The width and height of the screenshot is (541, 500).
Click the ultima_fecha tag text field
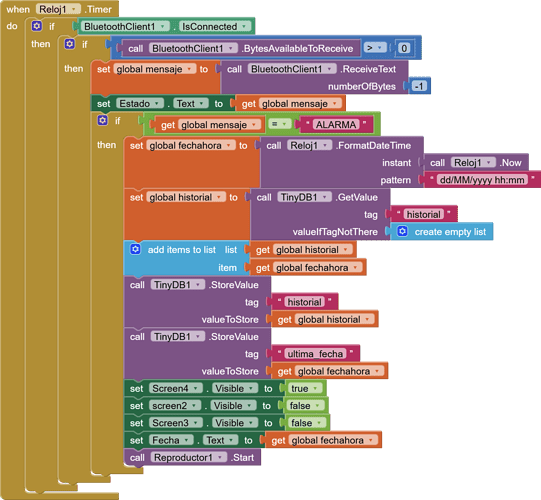[x=315, y=354]
